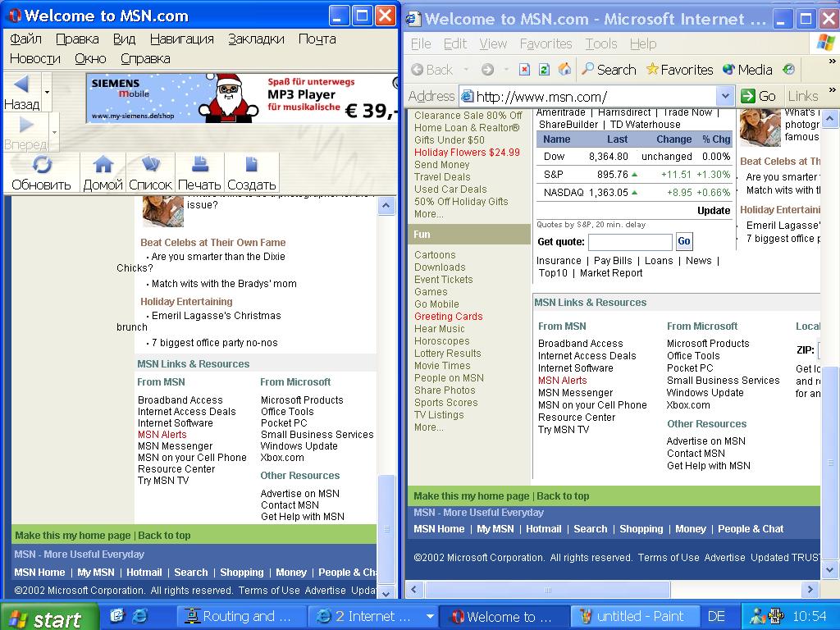Refresh the page in Internet Explorer
Image resolution: width=840 pixels, height=630 pixels.
tap(545, 70)
